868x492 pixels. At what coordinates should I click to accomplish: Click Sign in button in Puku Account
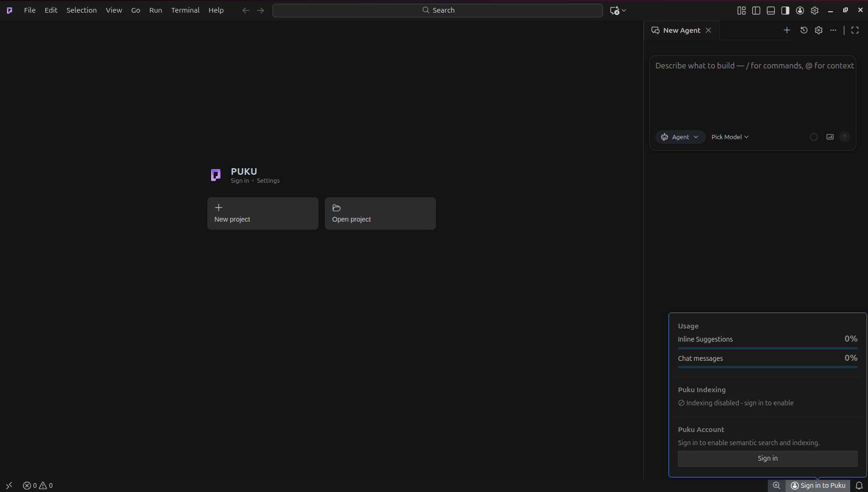coord(767,458)
